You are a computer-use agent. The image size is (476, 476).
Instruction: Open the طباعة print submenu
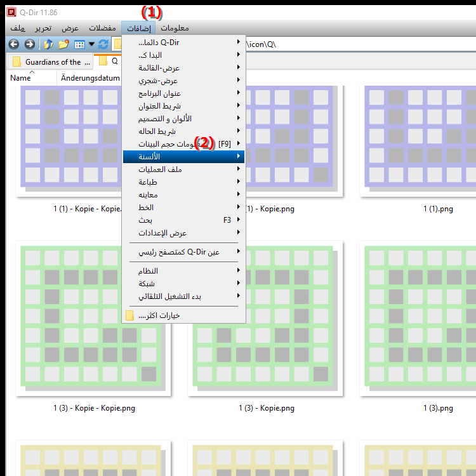click(183, 182)
